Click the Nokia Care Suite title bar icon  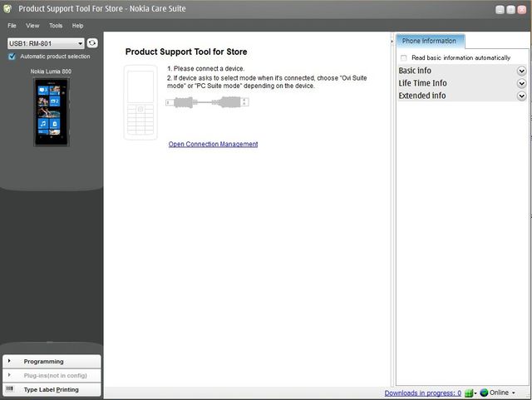coord(8,8)
